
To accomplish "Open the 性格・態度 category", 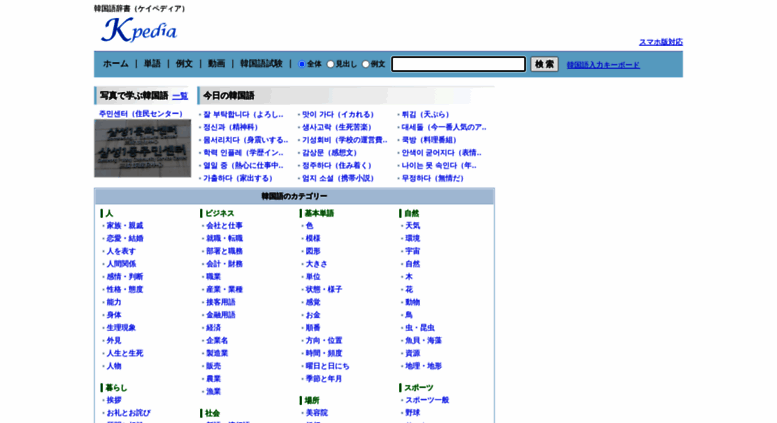I will coord(125,290).
